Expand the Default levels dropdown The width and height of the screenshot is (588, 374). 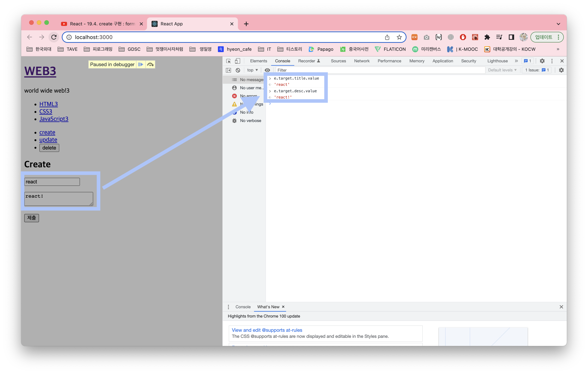point(502,70)
